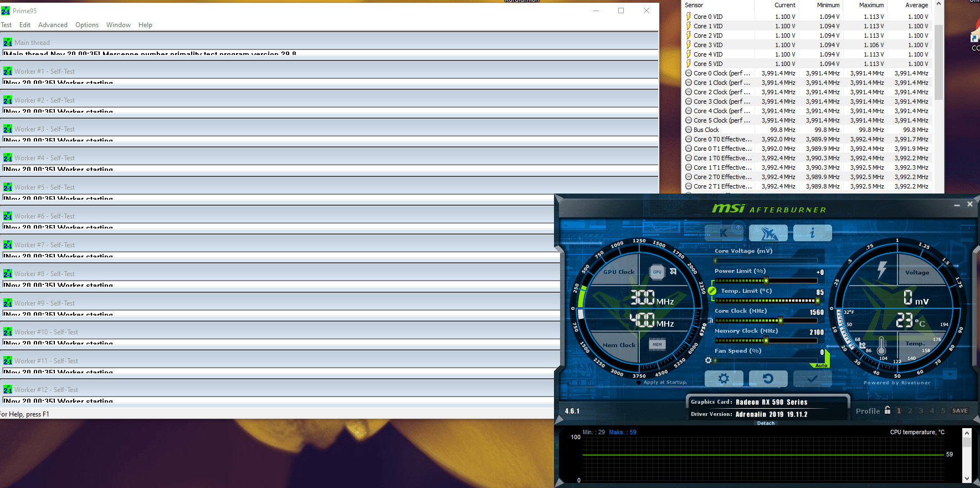This screenshot has height=488, width=980.
Task: Click the Prime95 application icon in title bar
Action: 6,11
